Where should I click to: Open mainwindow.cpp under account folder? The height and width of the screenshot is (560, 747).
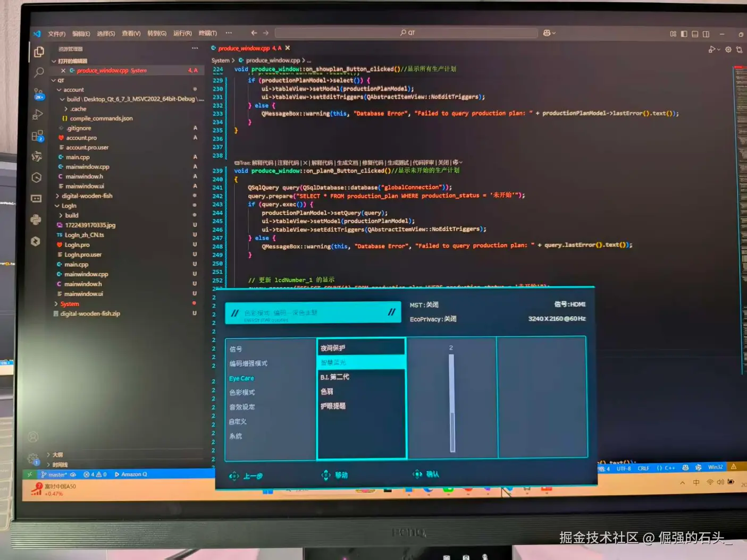[x=87, y=167]
